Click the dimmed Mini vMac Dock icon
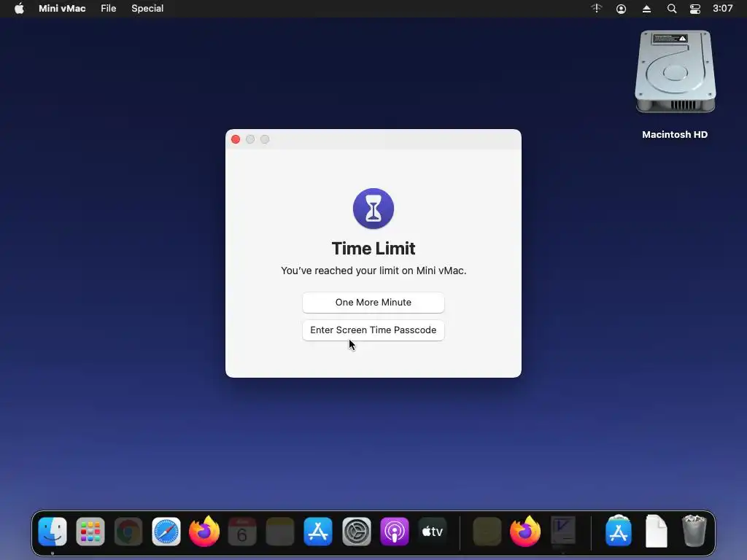 point(563,532)
